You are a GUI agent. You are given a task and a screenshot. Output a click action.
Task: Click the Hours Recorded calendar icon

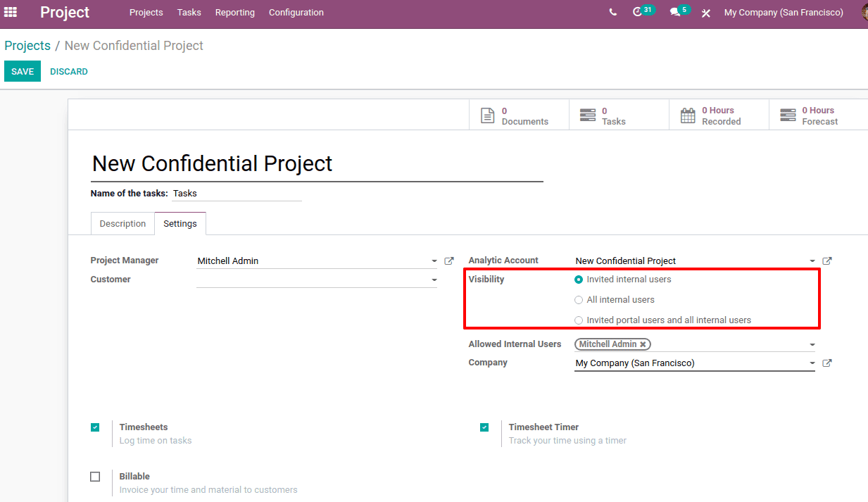688,115
